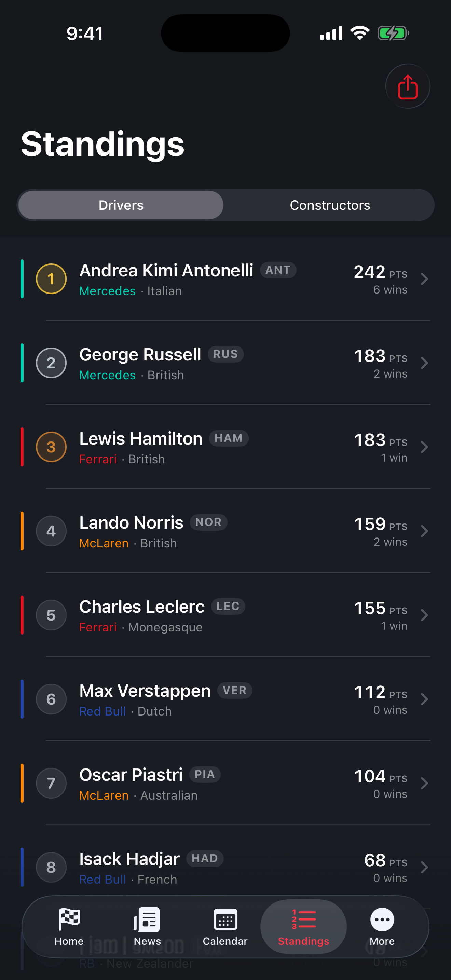Tap the Mercedes team link under Antonelli

(107, 291)
